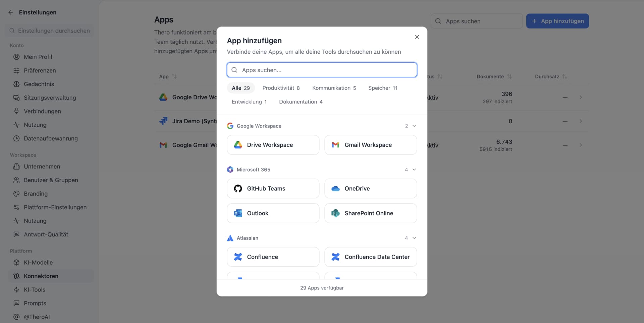
Task: Add the Outlook app
Action: coord(273,213)
